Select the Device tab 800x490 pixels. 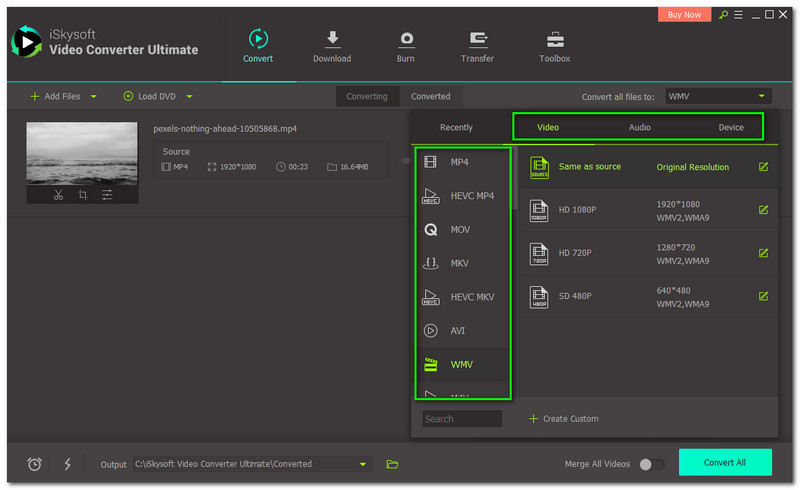(x=731, y=127)
